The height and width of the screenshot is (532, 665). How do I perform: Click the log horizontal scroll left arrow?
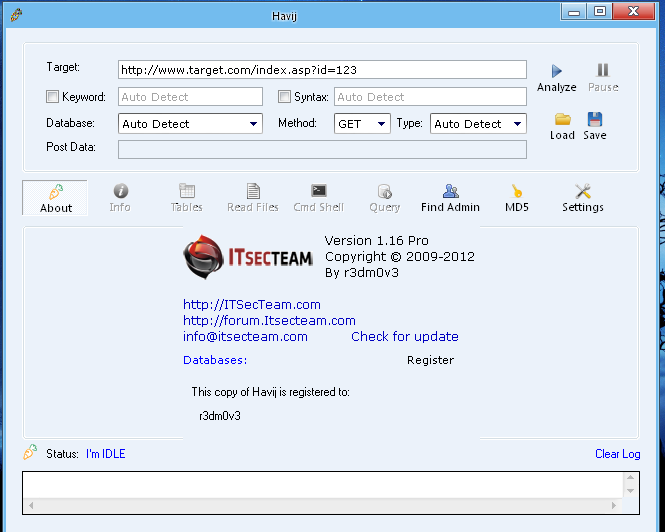coord(31,505)
